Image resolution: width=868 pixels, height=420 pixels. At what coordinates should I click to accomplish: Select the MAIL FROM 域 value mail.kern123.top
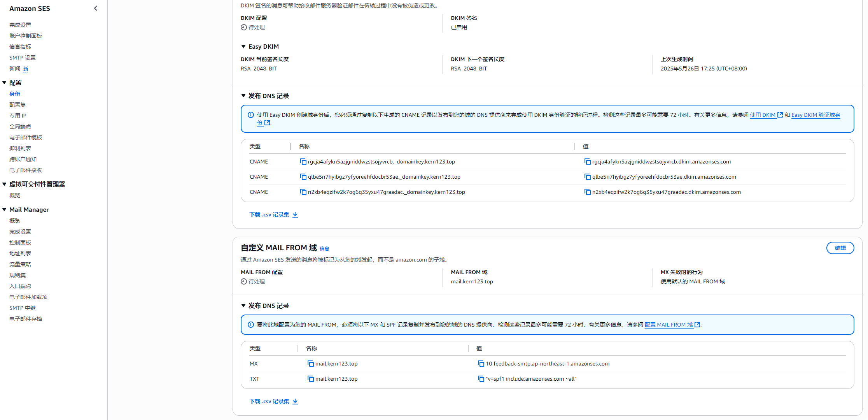click(472, 281)
